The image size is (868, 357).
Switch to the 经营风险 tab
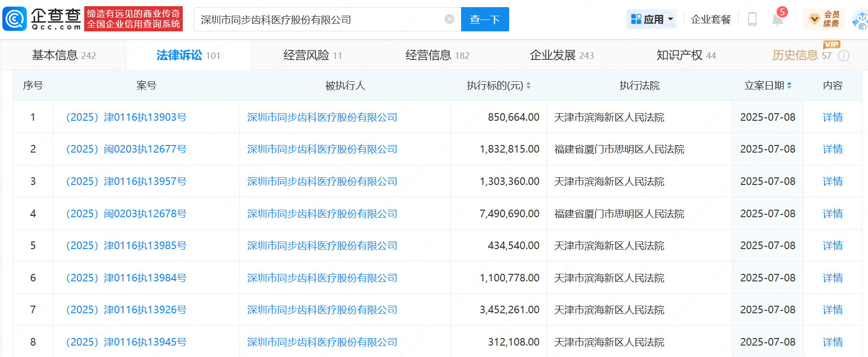(x=313, y=55)
